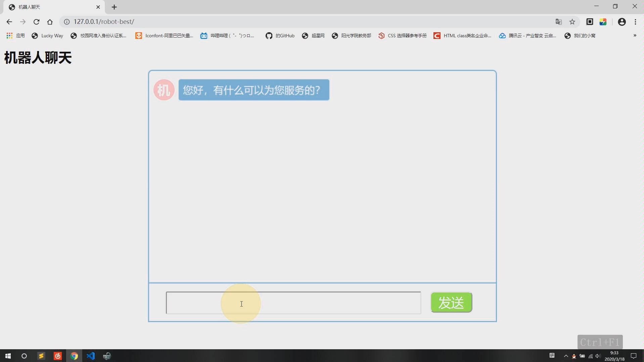Click the Chrome icon on taskbar
644x362 pixels.
pyautogui.click(x=74, y=356)
